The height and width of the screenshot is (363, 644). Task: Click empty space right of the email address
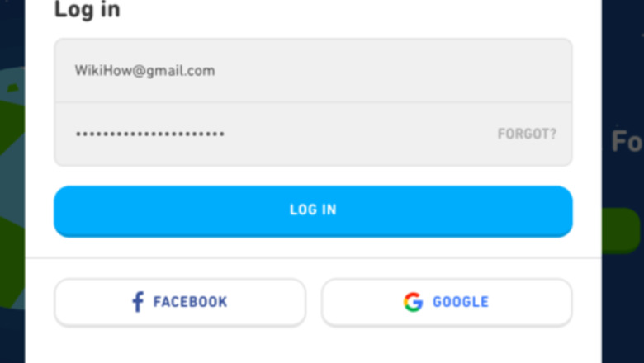point(396,71)
